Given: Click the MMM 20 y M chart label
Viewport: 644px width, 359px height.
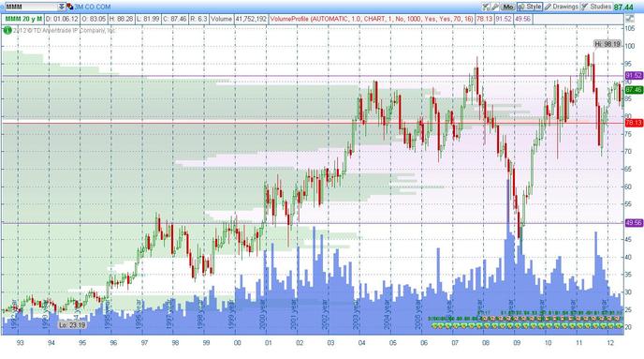Looking at the screenshot, I should pyautogui.click(x=23, y=19).
